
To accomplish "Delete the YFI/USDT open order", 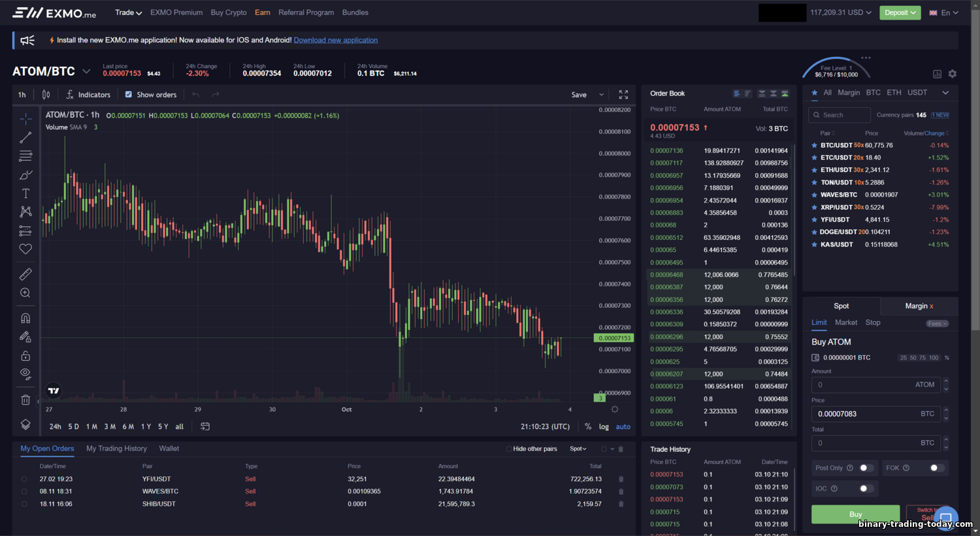I will pos(621,479).
